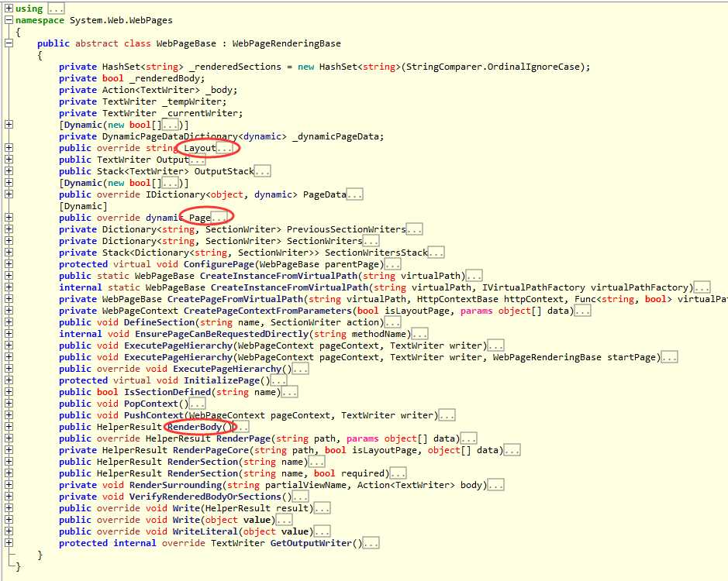Open ellipsis box after PopContext()
This screenshot has height=581, width=728.
(198, 404)
